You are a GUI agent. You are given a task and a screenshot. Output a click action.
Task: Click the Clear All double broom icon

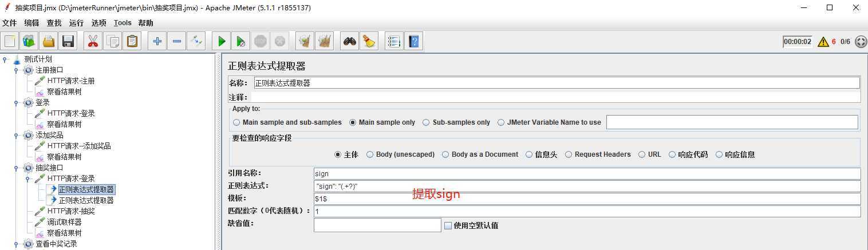pos(325,41)
